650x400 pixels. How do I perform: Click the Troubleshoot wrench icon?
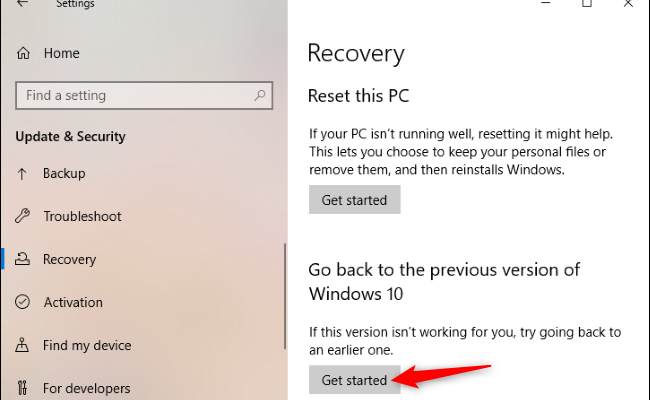(23, 216)
